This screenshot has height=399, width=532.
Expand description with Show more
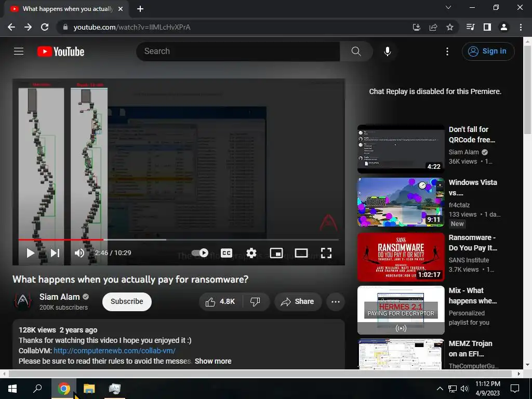(x=213, y=362)
